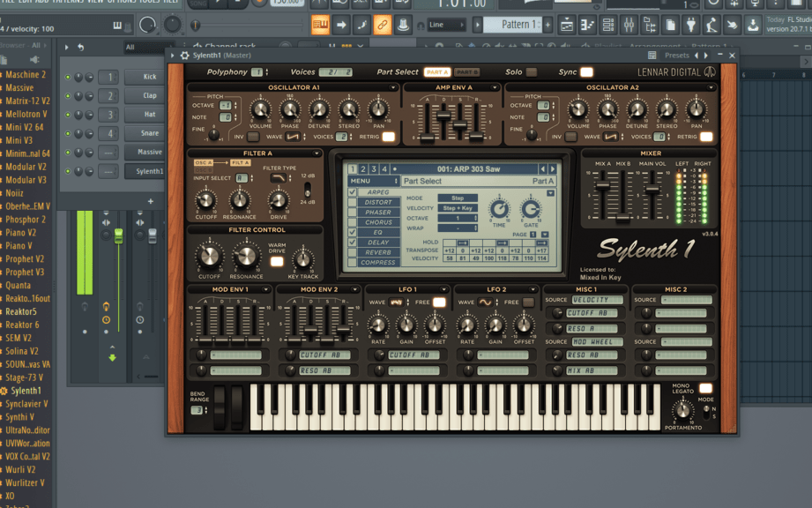Click the download/save arrow toolbar icon

753,25
